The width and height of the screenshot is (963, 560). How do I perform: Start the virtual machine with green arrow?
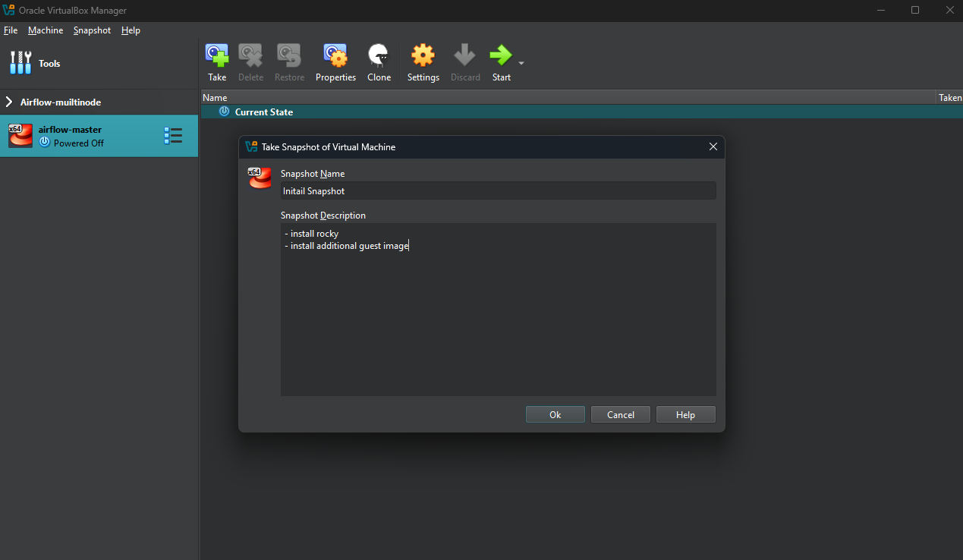501,55
